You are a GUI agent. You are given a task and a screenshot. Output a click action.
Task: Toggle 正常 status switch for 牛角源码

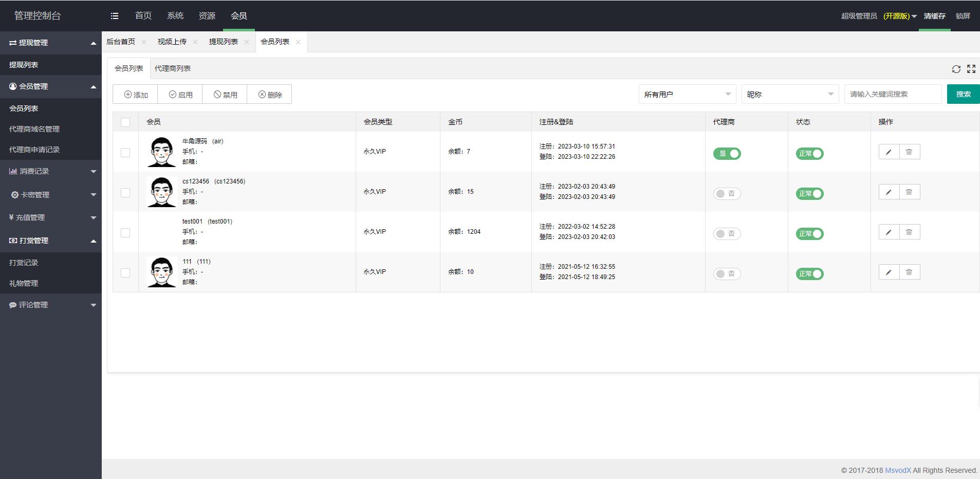tap(810, 154)
